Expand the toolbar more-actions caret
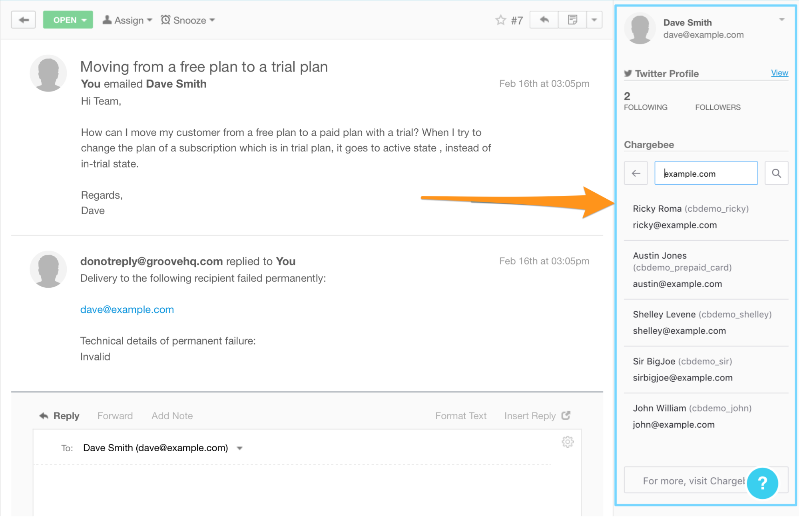799x532 pixels. click(x=594, y=20)
